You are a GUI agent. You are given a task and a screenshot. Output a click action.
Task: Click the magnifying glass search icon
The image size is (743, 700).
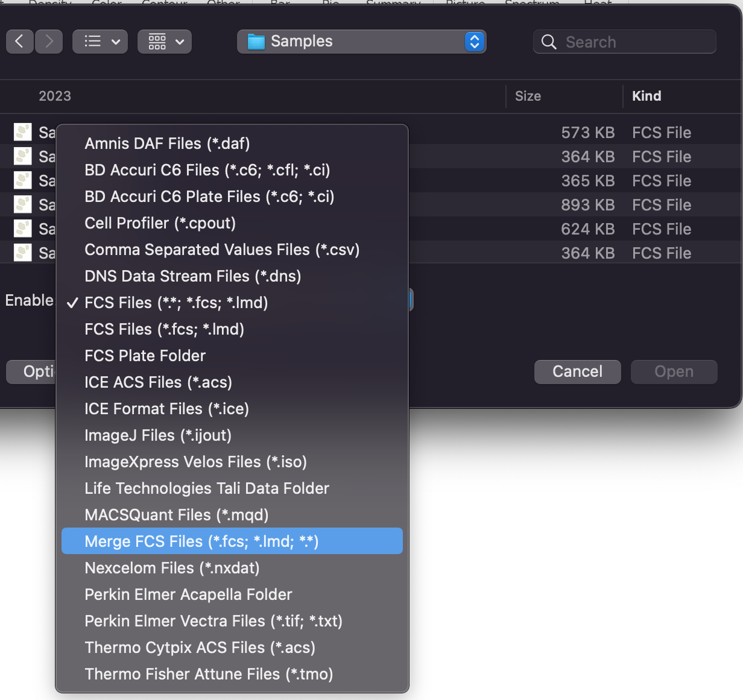(x=549, y=42)
